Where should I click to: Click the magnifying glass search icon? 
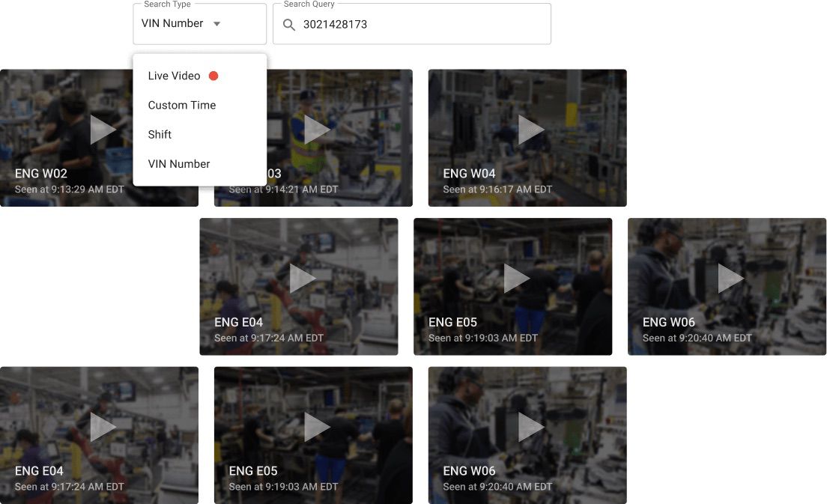click(289, 25)
